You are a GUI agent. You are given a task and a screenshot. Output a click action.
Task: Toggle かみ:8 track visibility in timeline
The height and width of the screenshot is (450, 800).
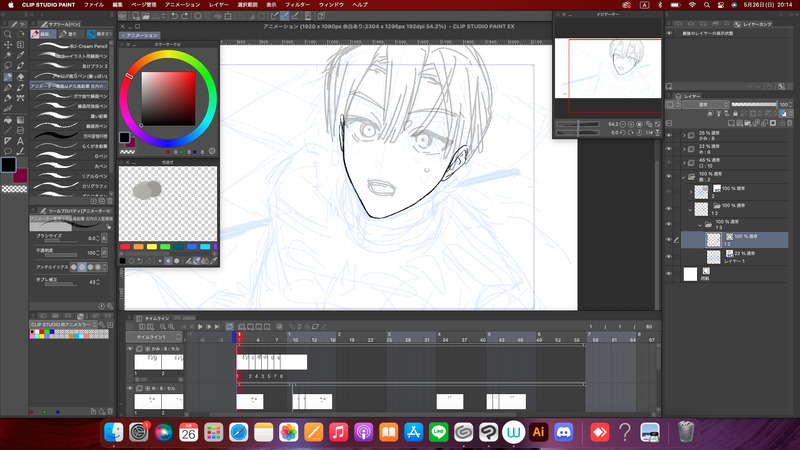130,349
